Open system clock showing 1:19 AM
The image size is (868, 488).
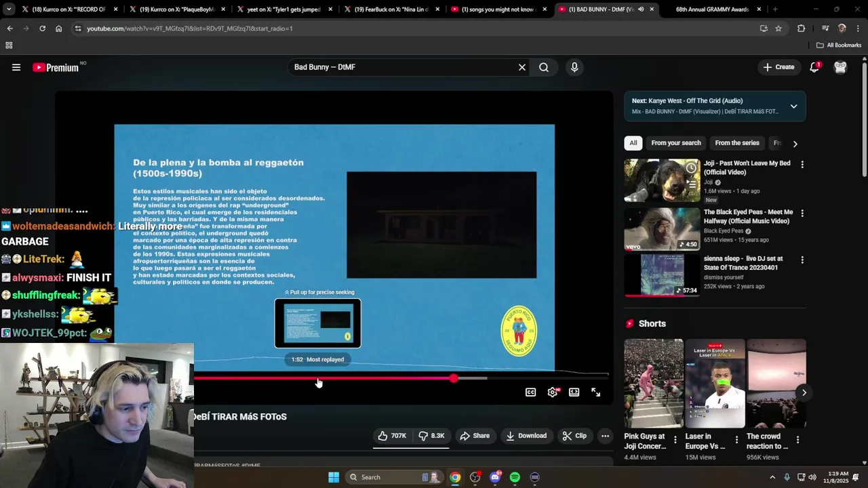[x=837, y=477]
